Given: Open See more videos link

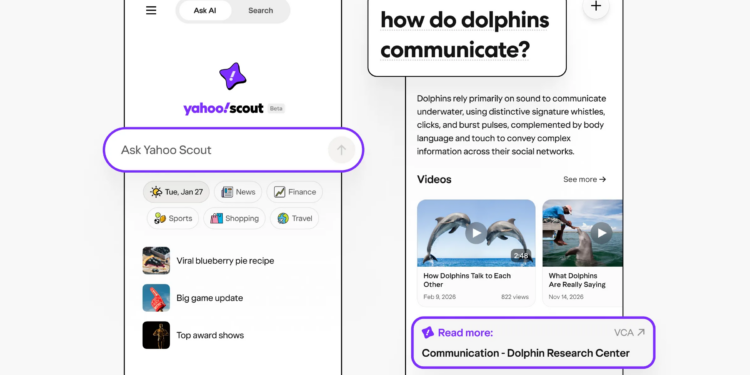Looking at the screenshot, I should [585, 179].
